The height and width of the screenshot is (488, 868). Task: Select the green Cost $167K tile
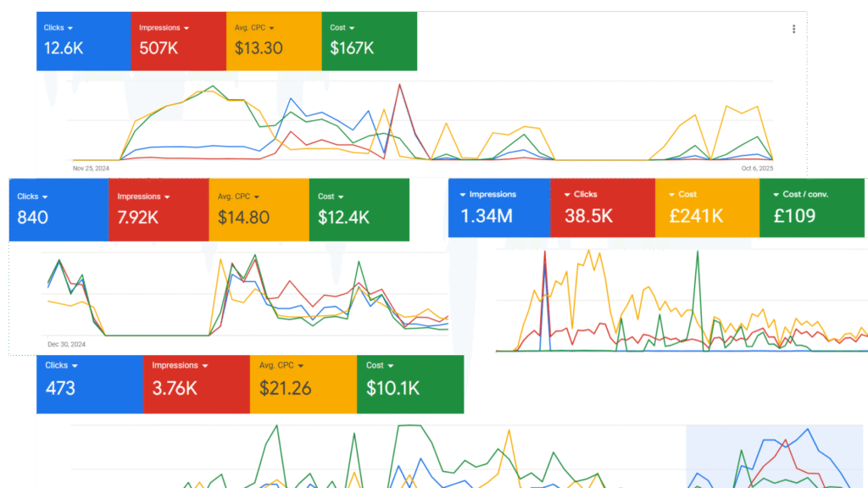point(370,41)
